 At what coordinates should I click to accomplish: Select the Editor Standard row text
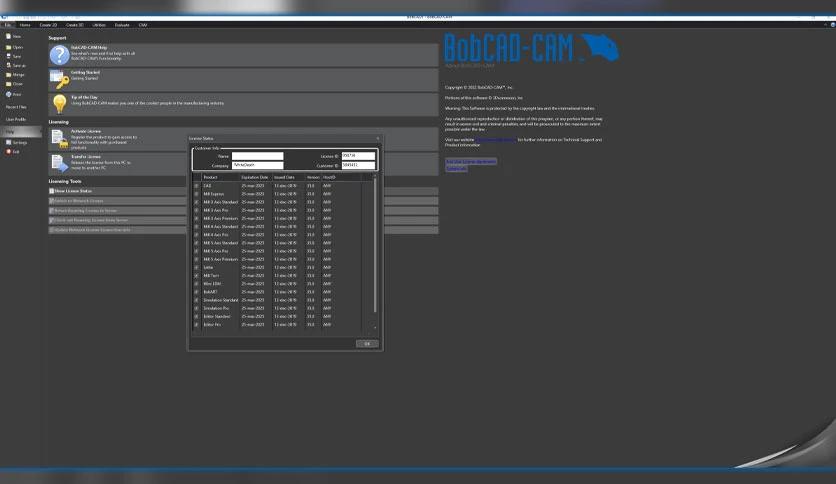click(217, 317)
